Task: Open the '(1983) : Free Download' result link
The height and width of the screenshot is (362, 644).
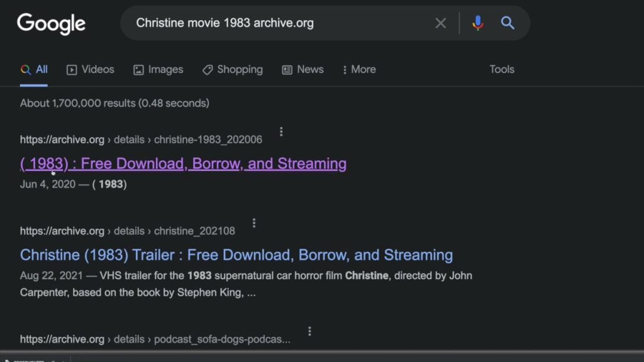Action: (182, 163)
